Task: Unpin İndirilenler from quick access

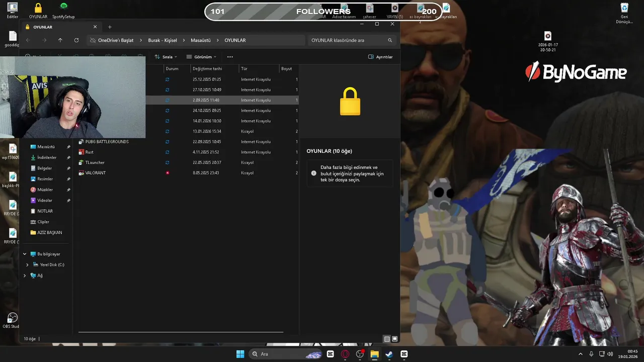Action: pyautogui.click(x=68, y=157)
